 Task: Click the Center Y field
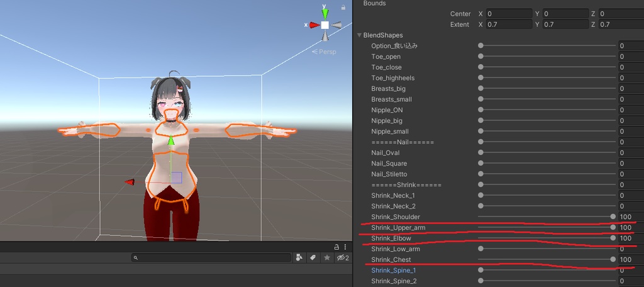tap(566, 14)
